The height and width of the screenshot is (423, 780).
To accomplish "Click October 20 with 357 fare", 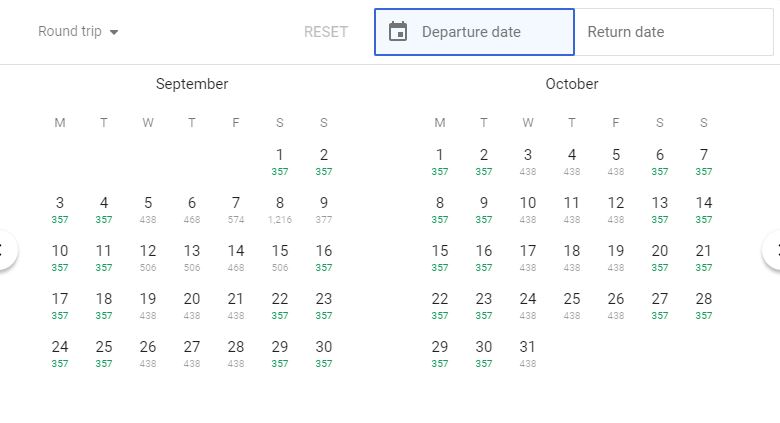I will pos(660,256).
